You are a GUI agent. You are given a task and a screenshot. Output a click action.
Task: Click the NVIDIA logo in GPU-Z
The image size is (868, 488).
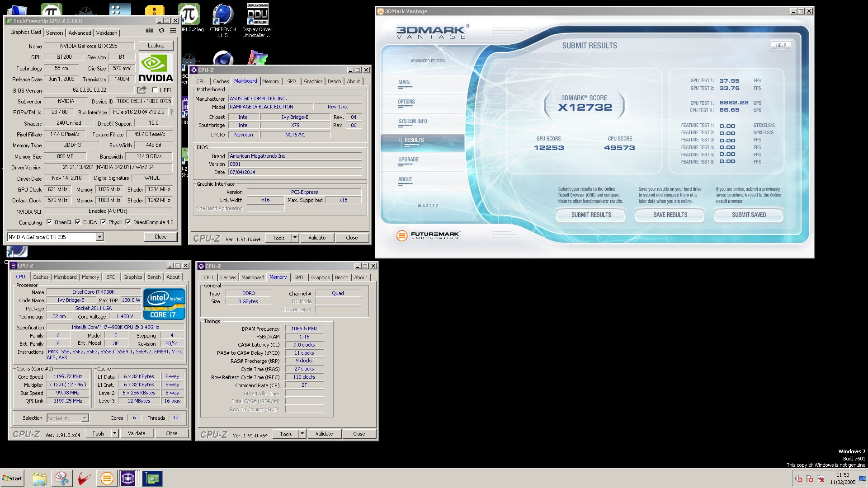[156, 68]
